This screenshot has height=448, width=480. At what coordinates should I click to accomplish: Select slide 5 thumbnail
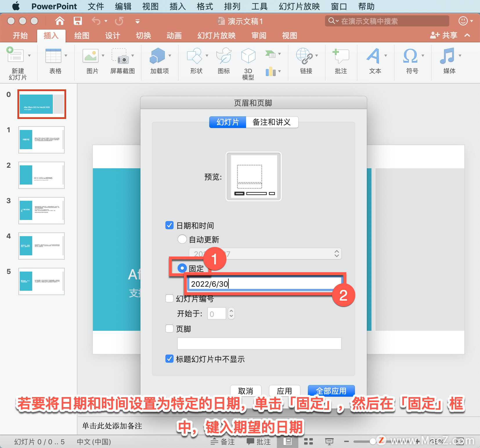tap(41, 281)
